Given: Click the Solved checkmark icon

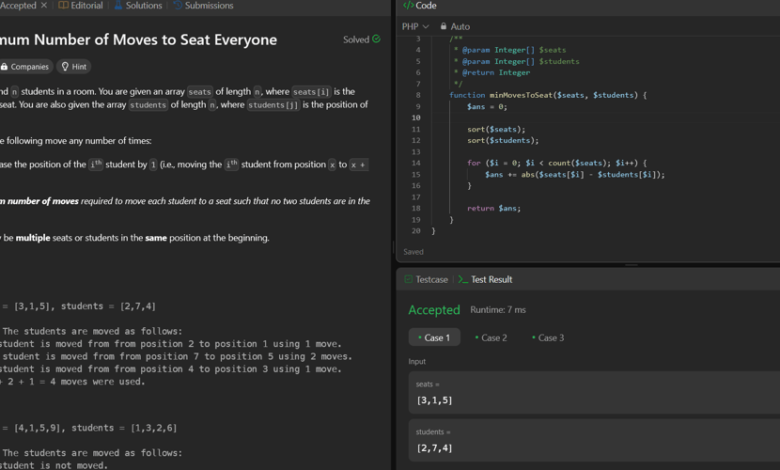Looking at the screenshot, I should [x=376, y=39].
